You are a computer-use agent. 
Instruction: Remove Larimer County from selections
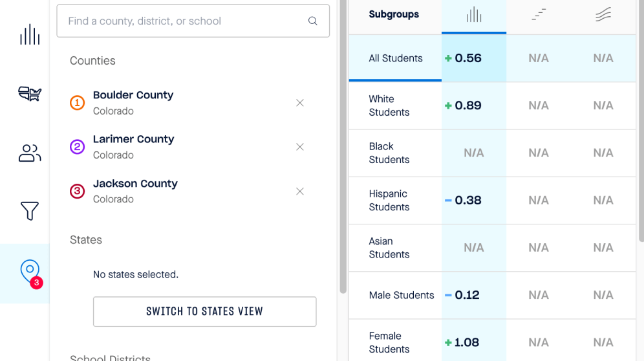(x=300, y=147)
